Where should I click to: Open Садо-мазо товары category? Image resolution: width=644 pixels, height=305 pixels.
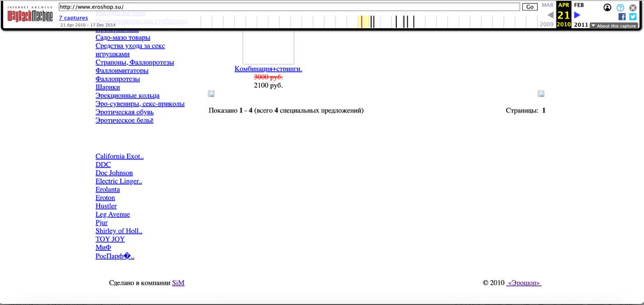click(x=123, y=38)
